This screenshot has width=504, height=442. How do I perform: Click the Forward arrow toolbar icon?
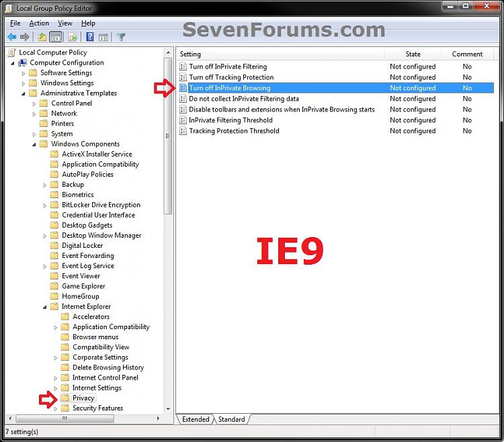pos(24,37)
